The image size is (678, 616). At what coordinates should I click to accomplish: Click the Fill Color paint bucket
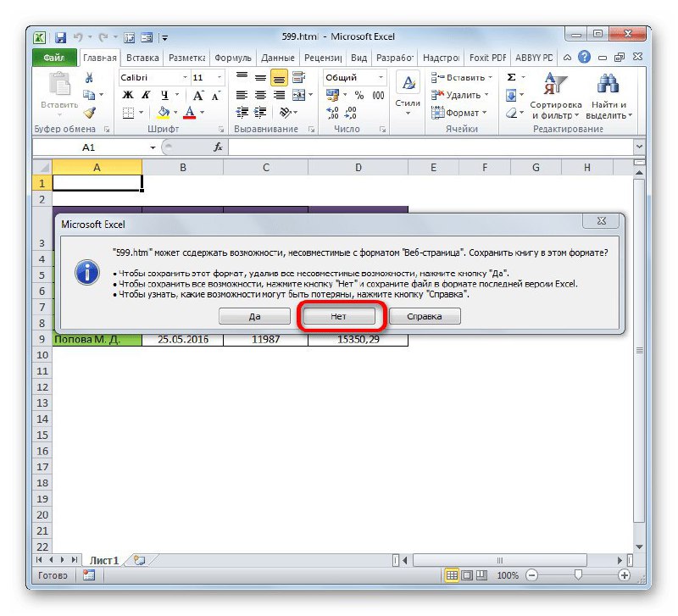tap(164, 113)
